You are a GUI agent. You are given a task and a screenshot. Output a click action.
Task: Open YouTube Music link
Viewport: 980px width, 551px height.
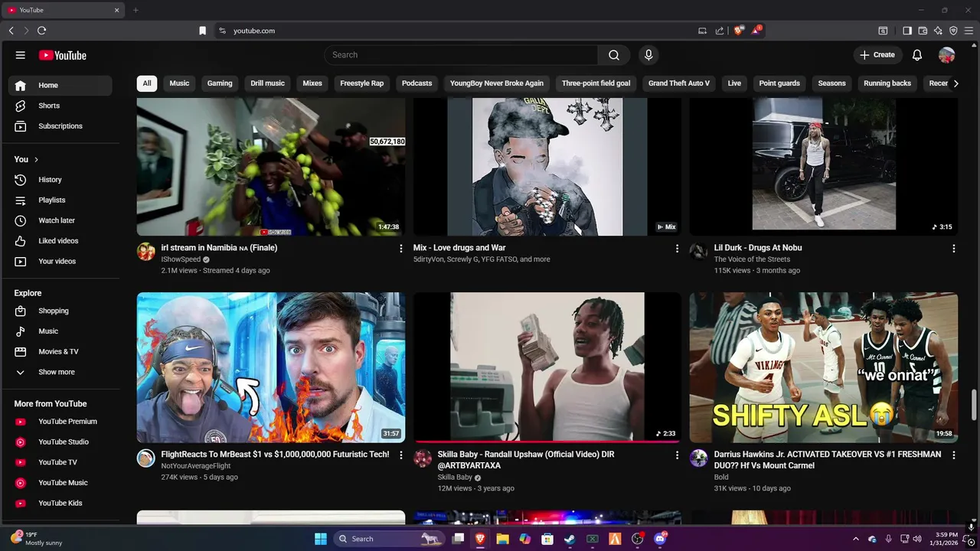tap(60, 483)
